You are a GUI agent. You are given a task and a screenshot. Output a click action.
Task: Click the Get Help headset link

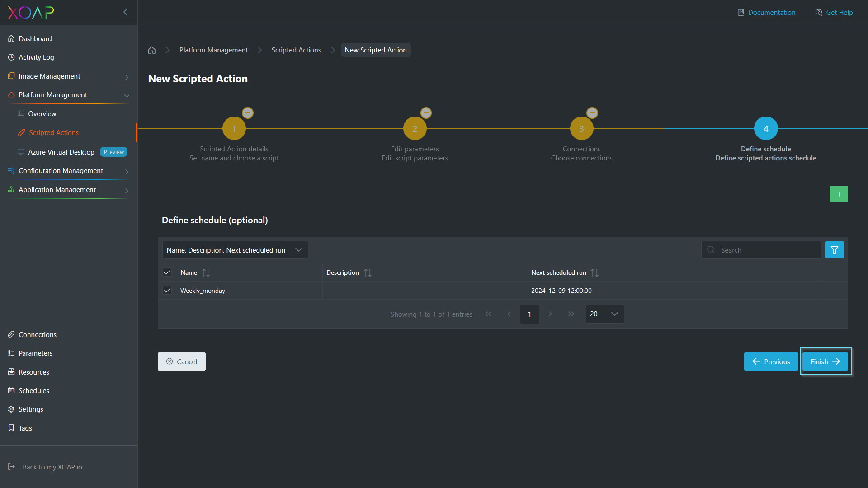tap(834, 13)
